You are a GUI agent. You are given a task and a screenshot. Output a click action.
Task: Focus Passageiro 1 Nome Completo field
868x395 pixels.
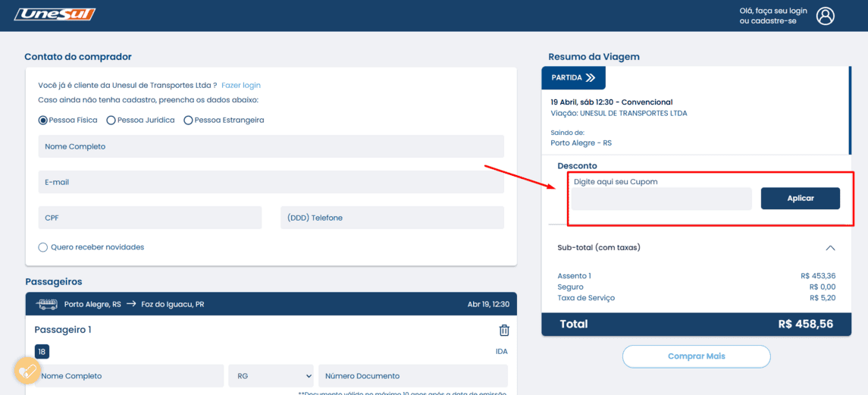pos(129,375)
